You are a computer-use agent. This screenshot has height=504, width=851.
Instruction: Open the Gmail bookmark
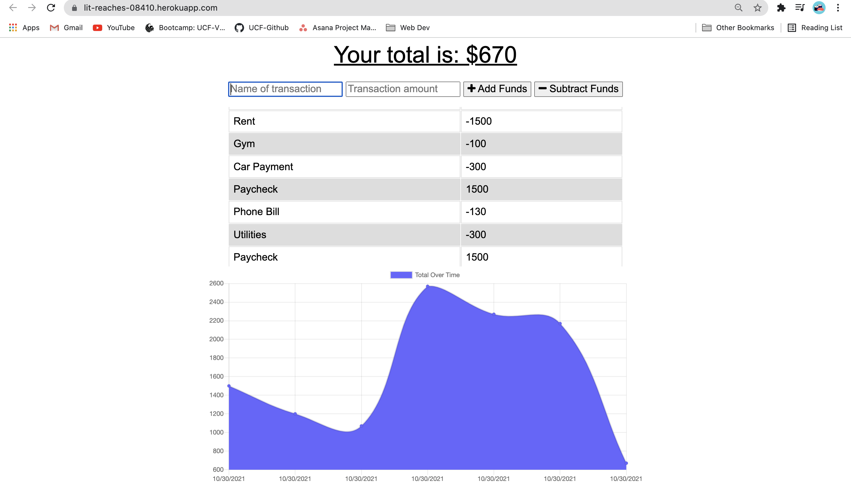(x=66, y=27)
